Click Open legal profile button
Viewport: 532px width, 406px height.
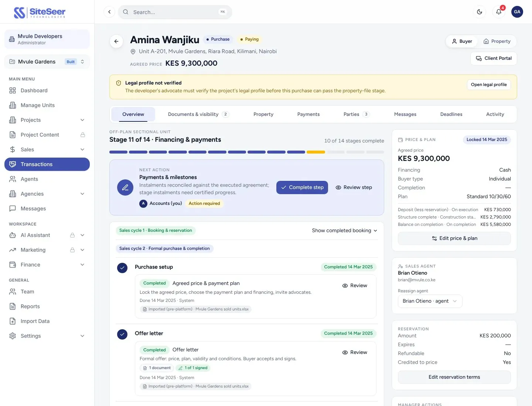point(489,85)
